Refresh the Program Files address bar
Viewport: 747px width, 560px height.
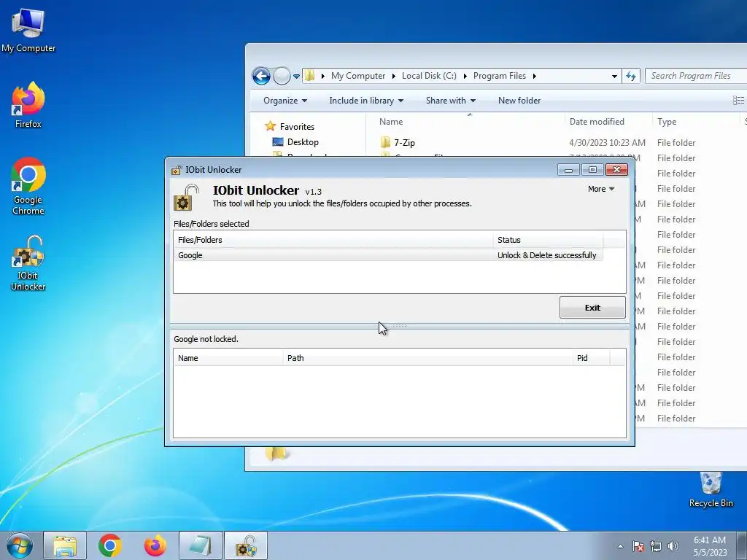point(631,76)
